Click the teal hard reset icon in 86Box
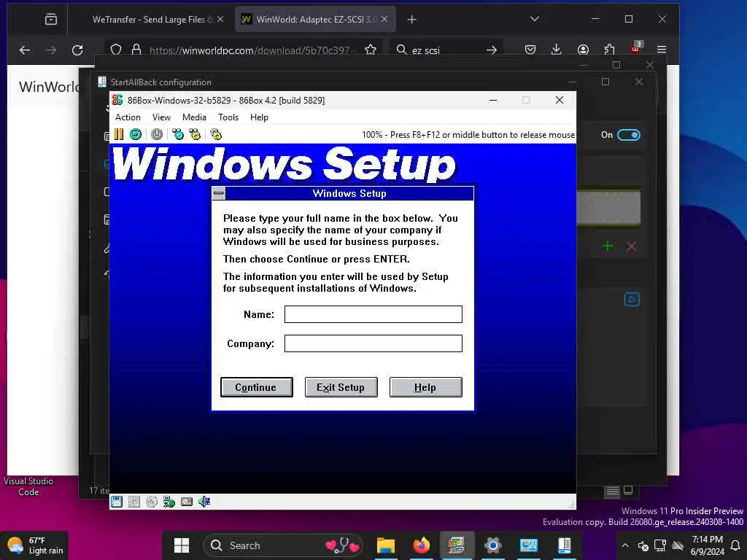 136,134
